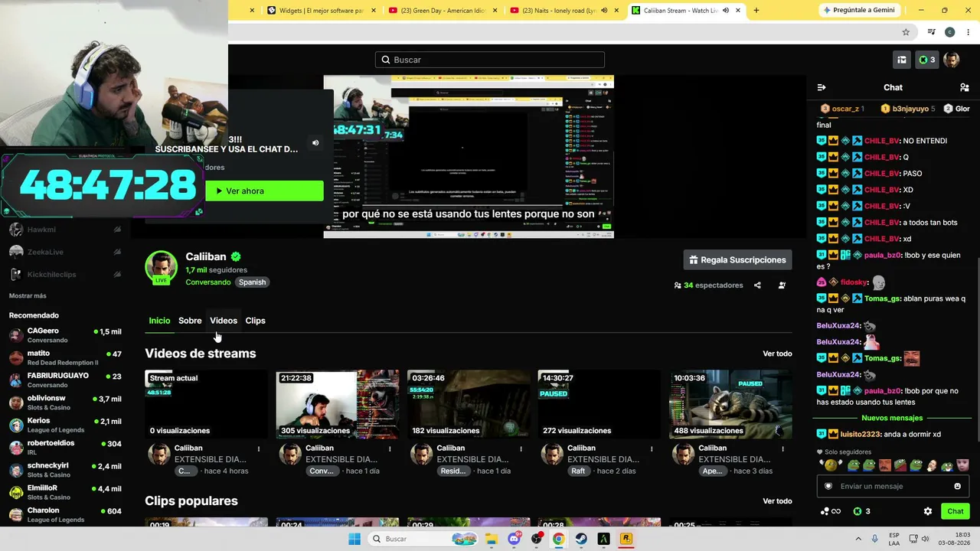
Task: Click the Ver ahora button
Action: pyautogui.click(x=264, y=191)
